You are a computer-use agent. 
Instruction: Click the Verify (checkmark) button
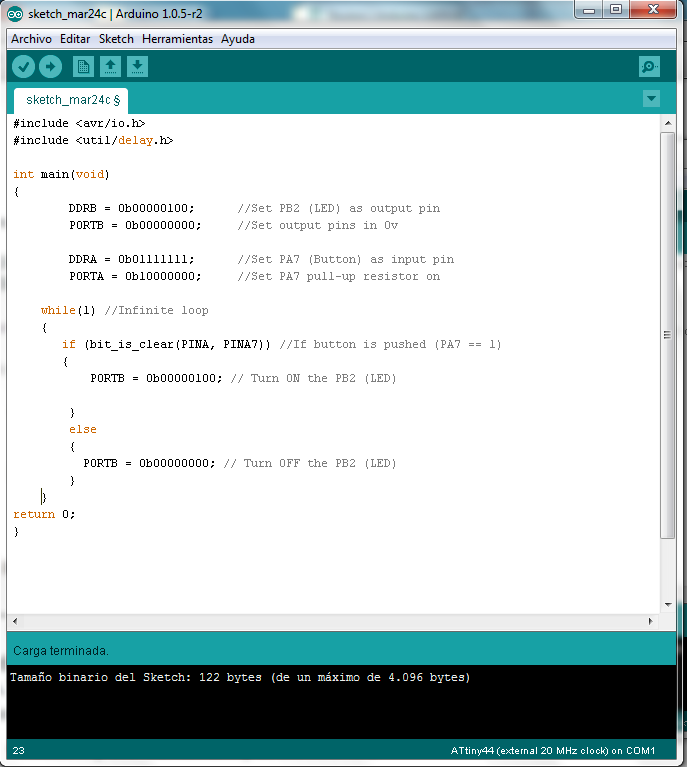pos(23,67)
